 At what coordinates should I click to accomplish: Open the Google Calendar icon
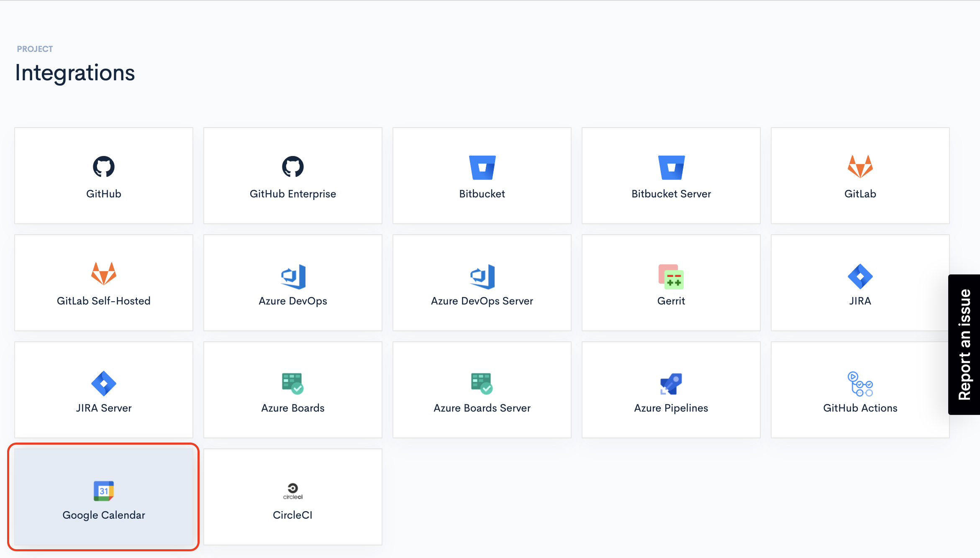point(103,491)
